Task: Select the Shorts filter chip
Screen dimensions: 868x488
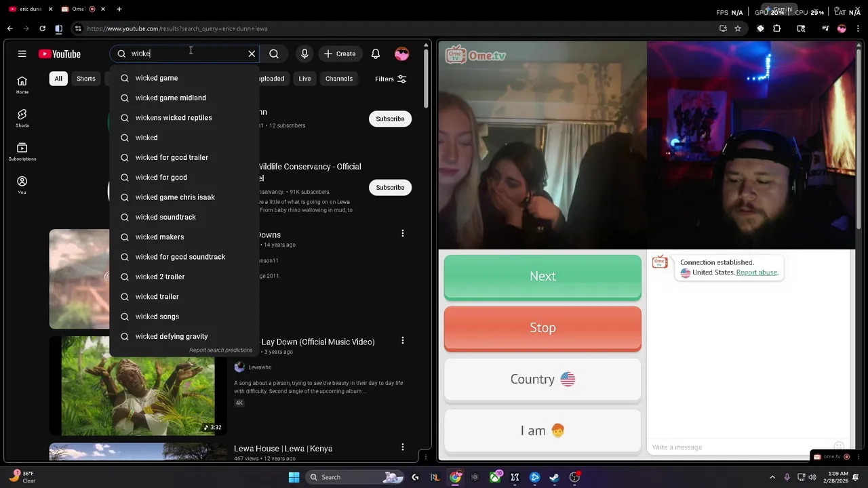Action: click(x=86, y=79)
